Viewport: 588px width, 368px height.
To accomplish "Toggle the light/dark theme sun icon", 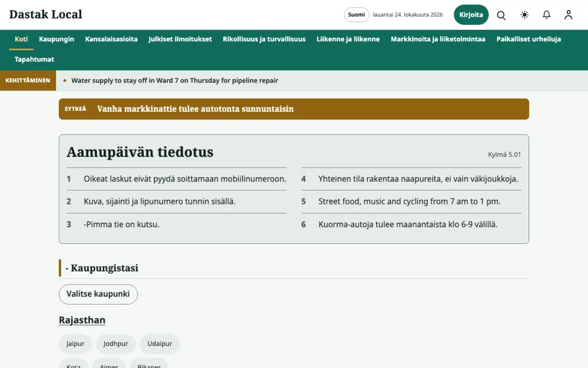I will click(525, 15).
